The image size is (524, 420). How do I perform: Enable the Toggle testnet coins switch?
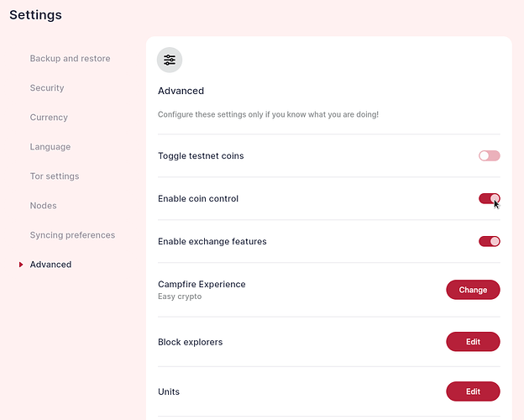[x=490, y=155]
